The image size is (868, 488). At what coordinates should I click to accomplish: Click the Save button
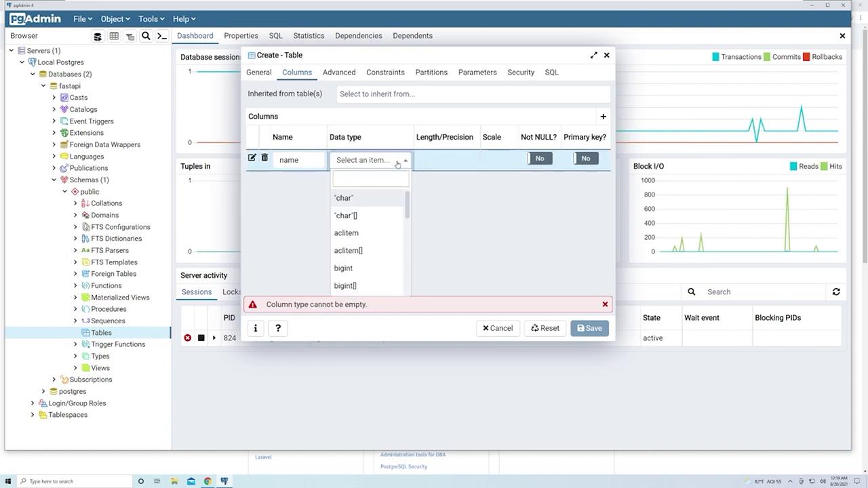(x=589, y=328)
